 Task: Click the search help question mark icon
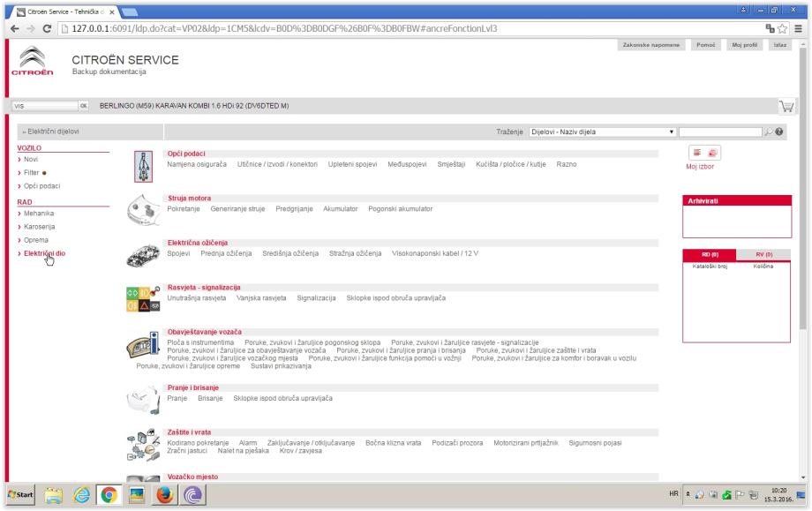tap(779, 132)
